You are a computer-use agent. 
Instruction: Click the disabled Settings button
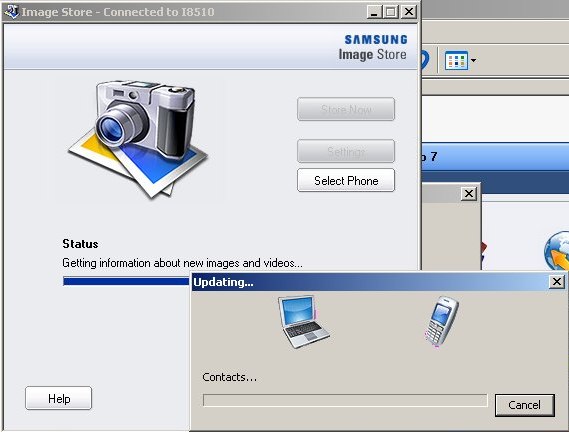[x=346, y=151]
